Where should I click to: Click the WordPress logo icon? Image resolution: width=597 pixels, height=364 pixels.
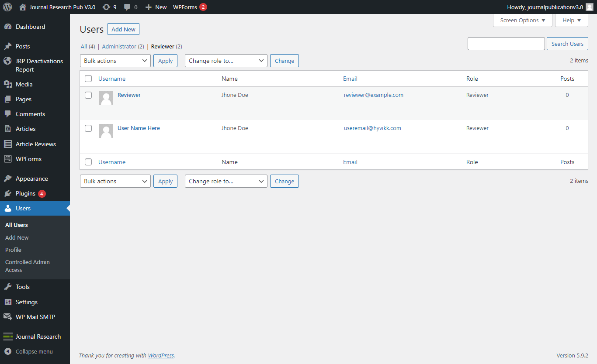(x=7, y=7)
